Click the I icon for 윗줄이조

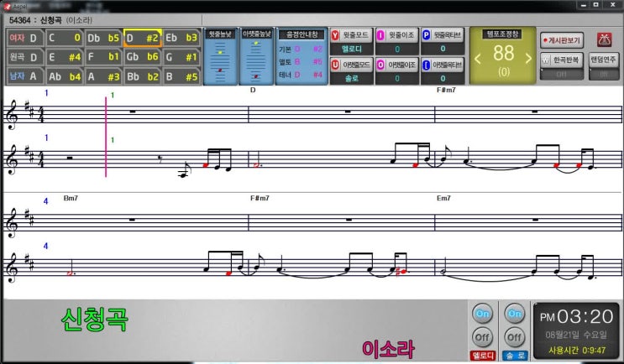(x=380, y=35)
